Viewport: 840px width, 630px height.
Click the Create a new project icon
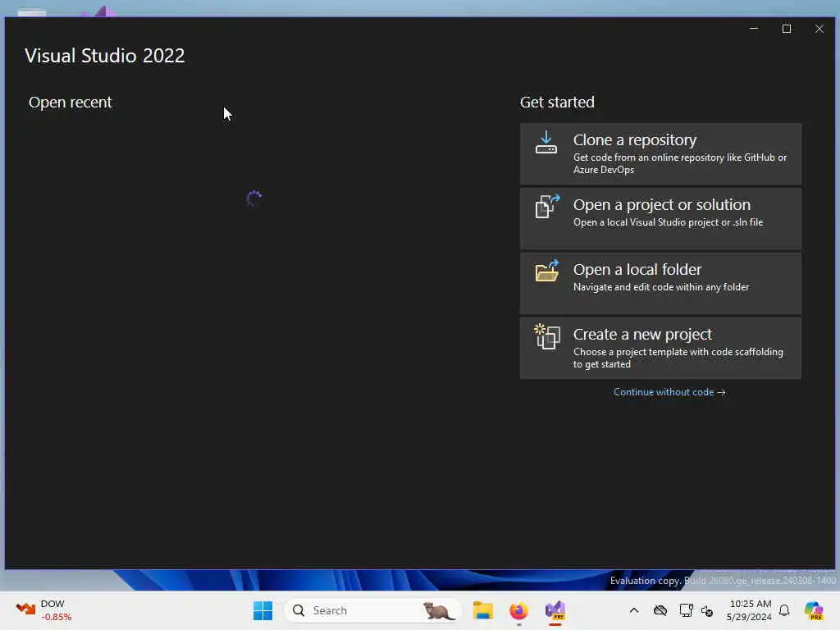point(547,336)
